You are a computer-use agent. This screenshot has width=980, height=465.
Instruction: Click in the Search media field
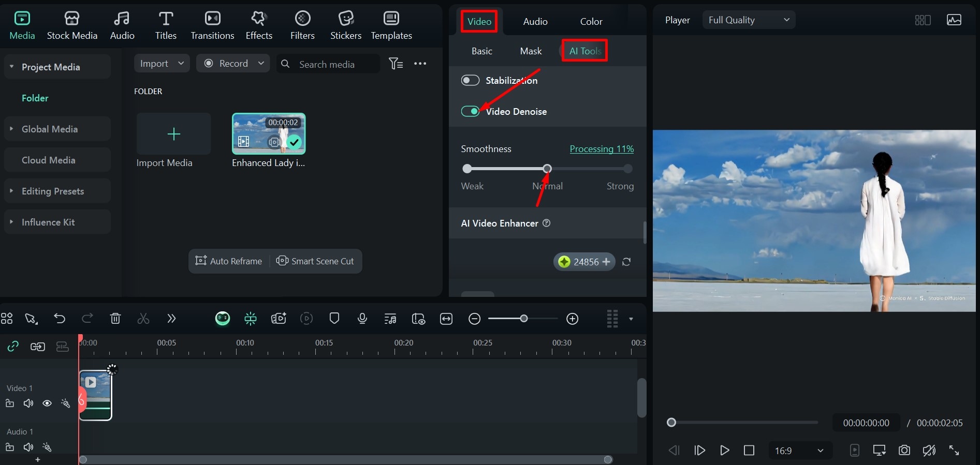328,64
